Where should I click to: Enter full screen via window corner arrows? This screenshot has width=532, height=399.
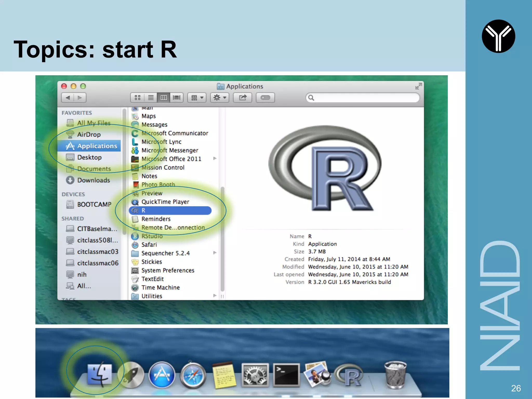pyautogui.click(x=418, y=86)
